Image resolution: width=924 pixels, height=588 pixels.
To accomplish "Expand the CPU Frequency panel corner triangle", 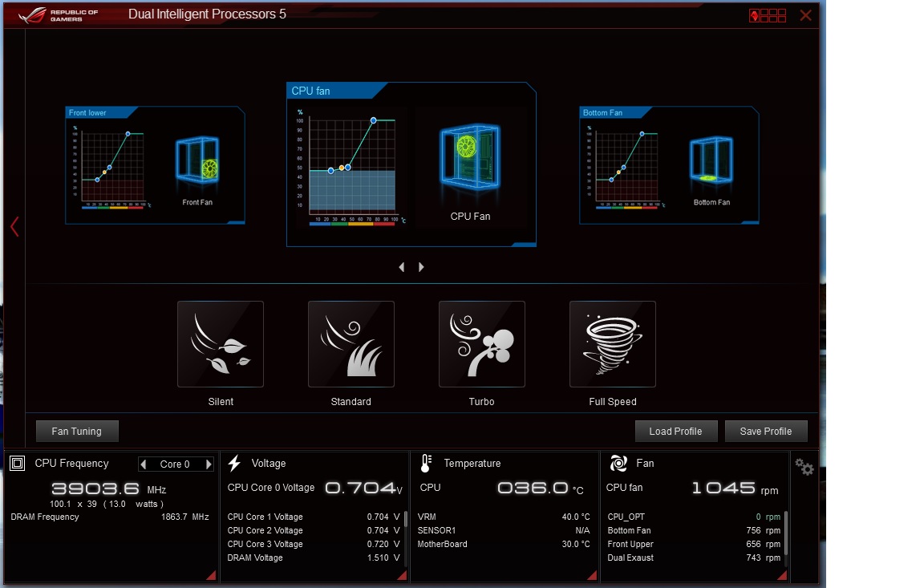I will (x=210, y=576).
